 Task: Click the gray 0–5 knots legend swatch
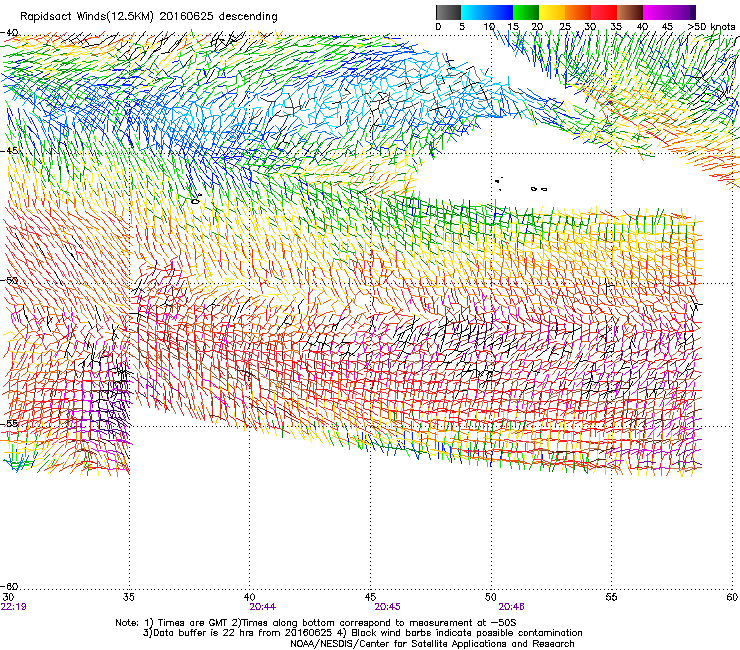click(x=448, y=12)
